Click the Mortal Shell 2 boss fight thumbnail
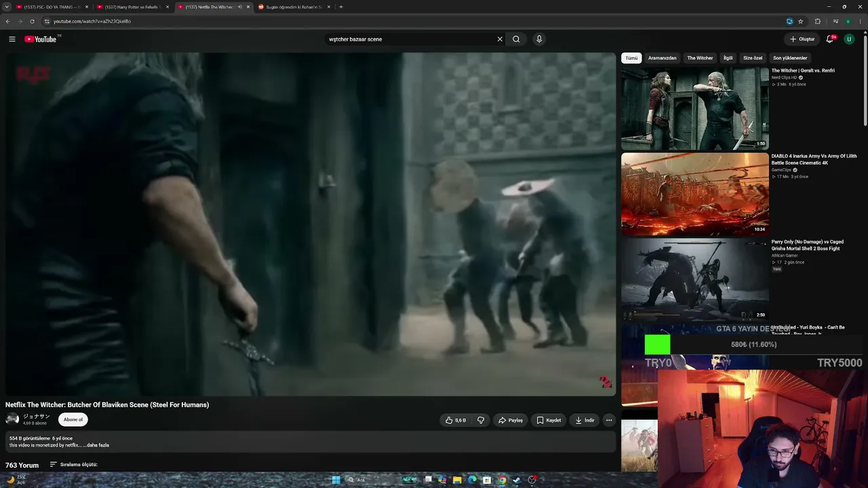Viewport: 868px width, 488px height. point(695,280)
